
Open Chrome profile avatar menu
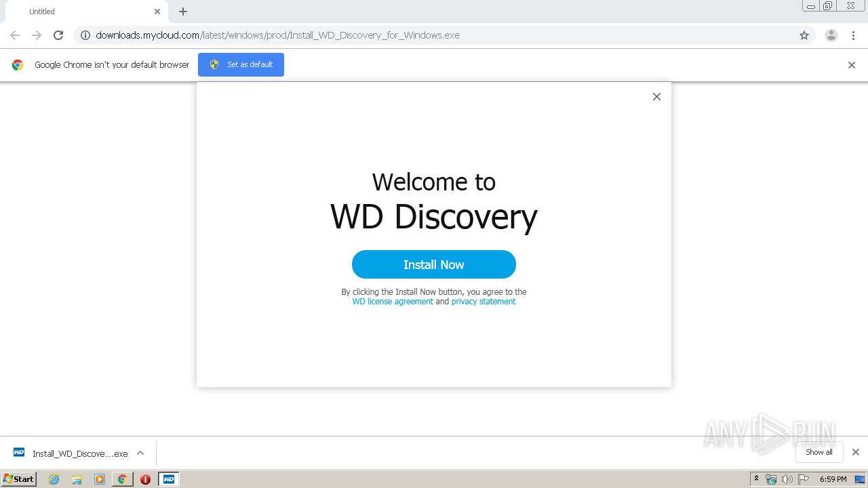[831, 35]
